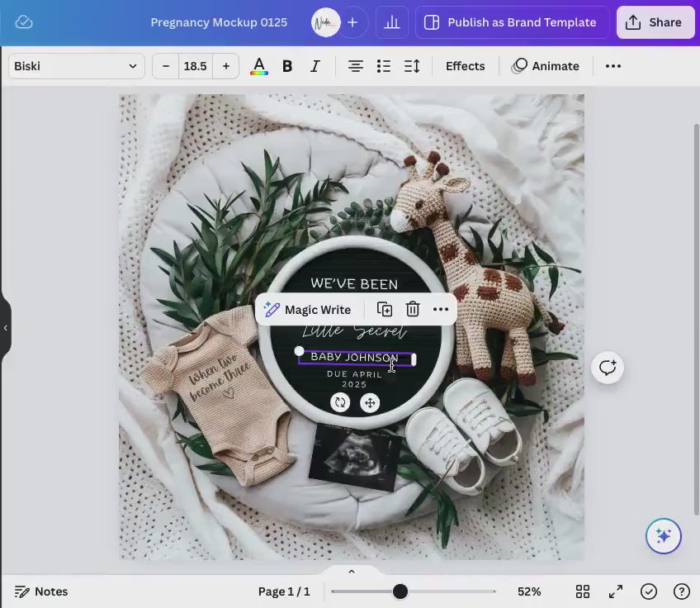Toggle bulleted list formatting

pyautogui.click(x=383, y=66)
